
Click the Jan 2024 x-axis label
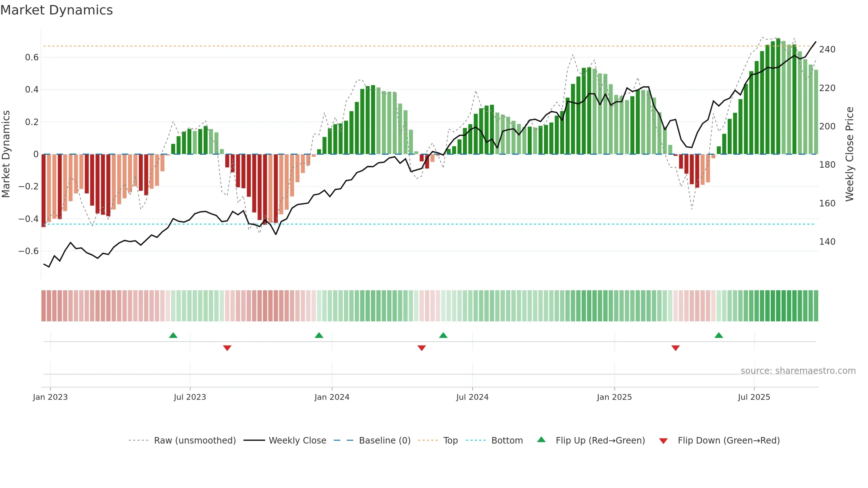pos(332,397)
